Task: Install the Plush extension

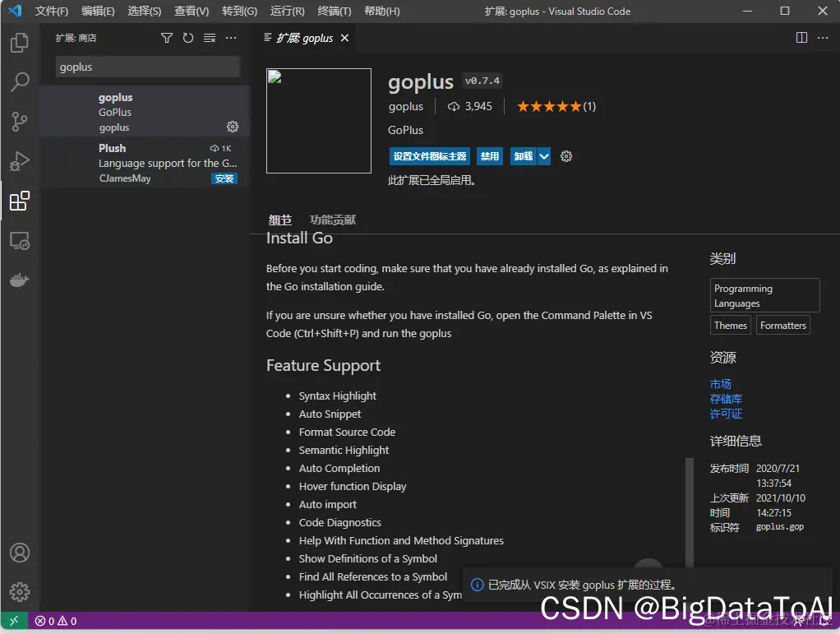Action: 224,178
